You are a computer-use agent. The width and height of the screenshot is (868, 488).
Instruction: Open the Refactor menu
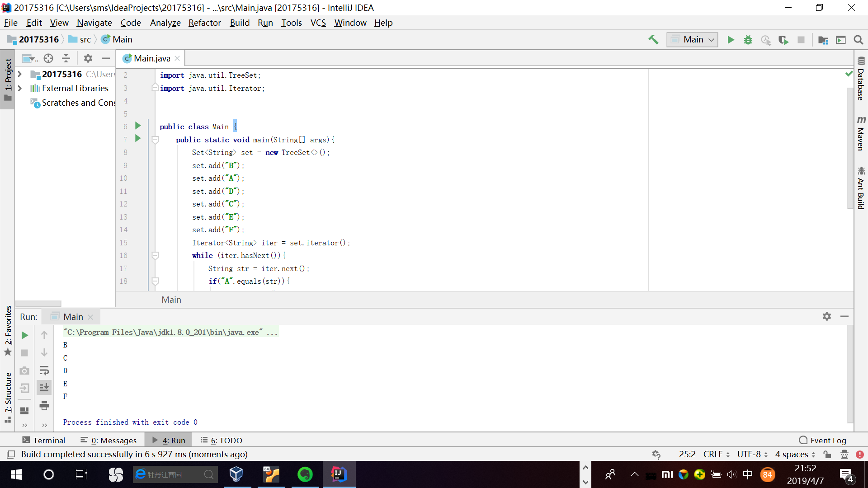coord(204,23)
